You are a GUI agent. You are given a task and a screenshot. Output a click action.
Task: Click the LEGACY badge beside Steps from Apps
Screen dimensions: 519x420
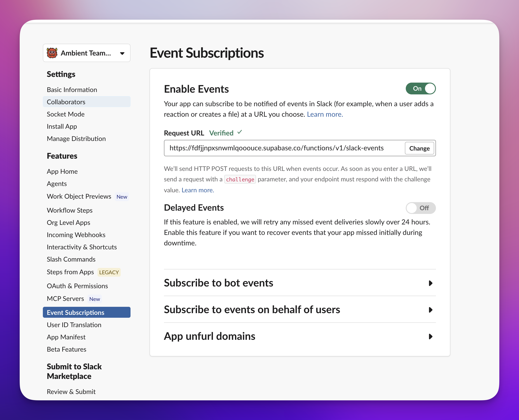click(109, 272)
